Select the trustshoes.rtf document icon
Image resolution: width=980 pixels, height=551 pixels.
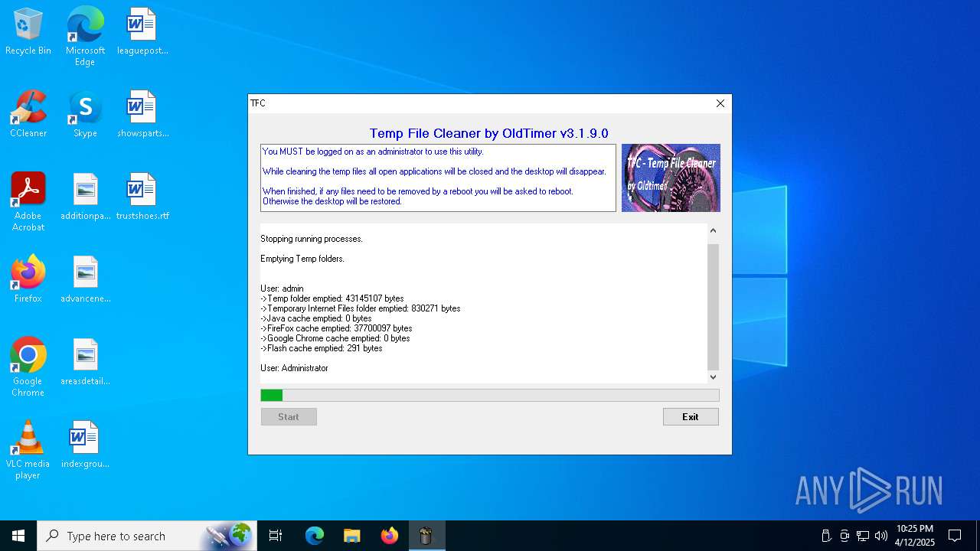[x=142, y=197]
